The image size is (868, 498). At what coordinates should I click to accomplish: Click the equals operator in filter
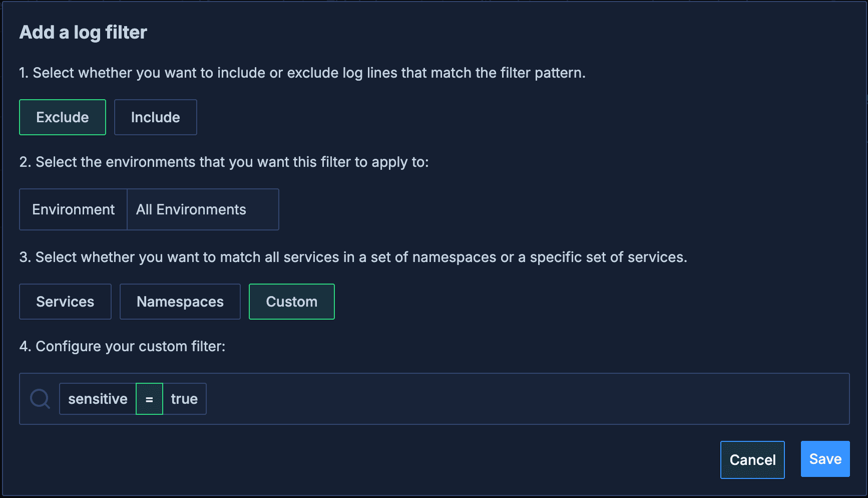(149, 399)
